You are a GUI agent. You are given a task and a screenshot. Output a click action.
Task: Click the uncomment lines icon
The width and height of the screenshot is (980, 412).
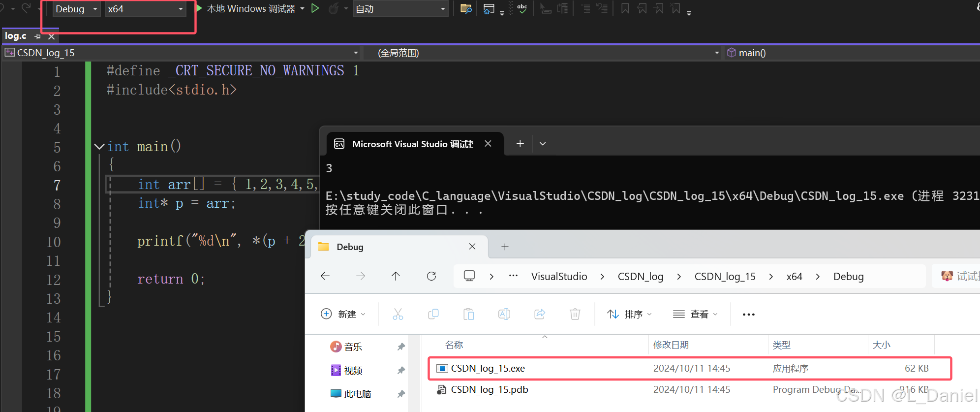tap(602, 9)
